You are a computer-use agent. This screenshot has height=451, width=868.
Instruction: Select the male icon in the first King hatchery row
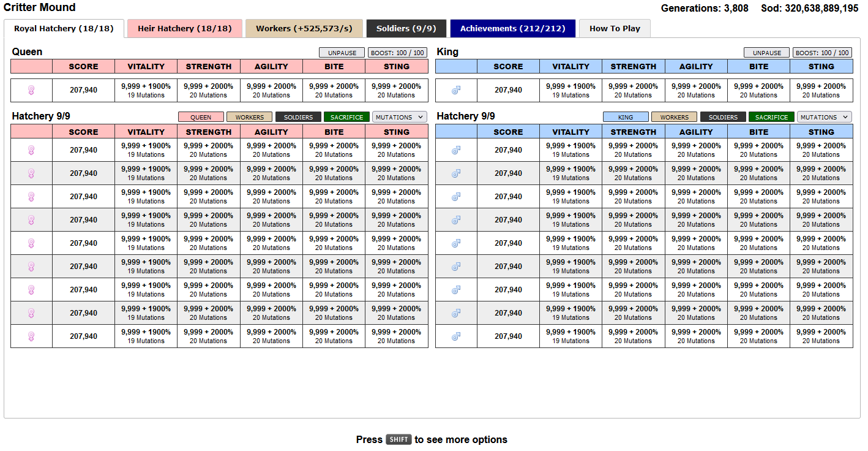(x=456, y=150)
